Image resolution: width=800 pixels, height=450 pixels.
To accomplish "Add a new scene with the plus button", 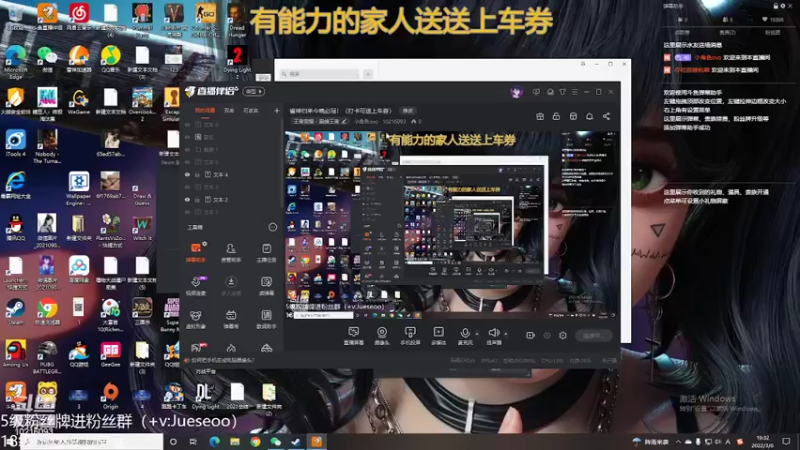I will [x=277, y=111].
